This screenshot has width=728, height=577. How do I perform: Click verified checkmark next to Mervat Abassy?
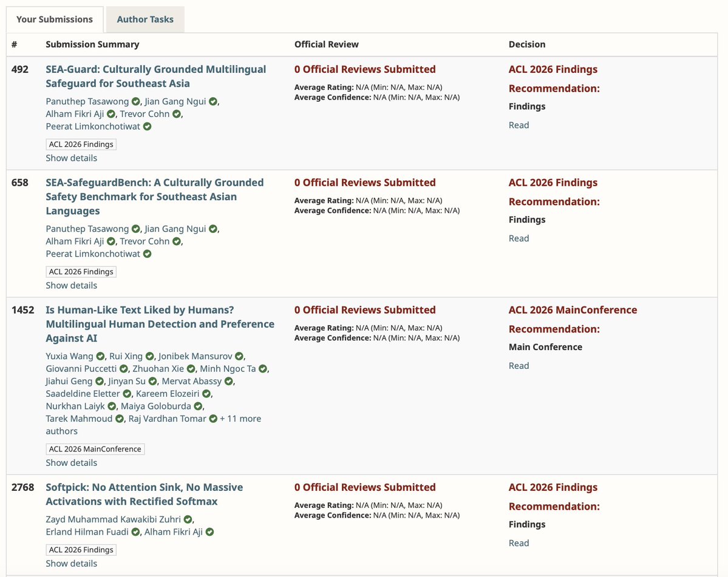(228, 381)
